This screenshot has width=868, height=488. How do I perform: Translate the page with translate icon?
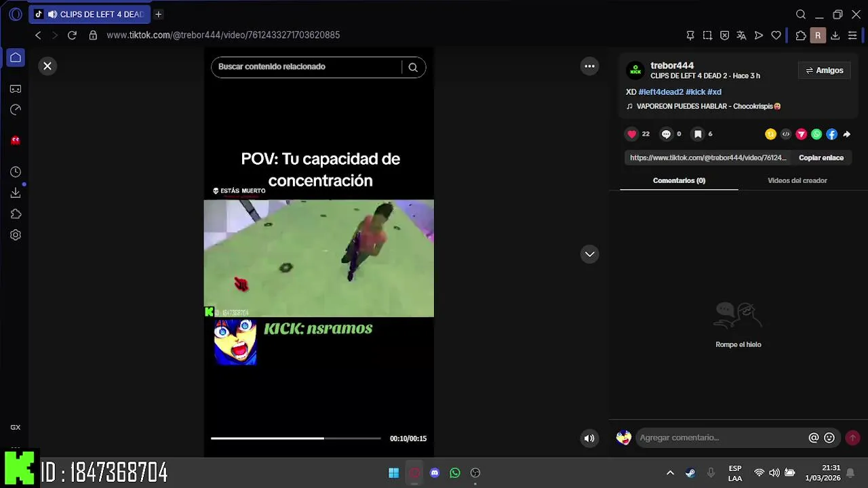click(x=741, y=35)
